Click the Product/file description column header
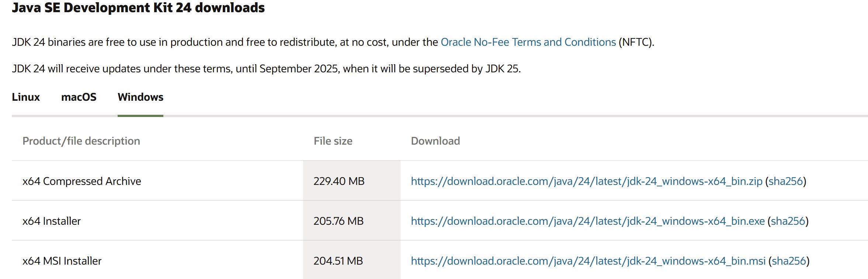 (x=81, y=141)
